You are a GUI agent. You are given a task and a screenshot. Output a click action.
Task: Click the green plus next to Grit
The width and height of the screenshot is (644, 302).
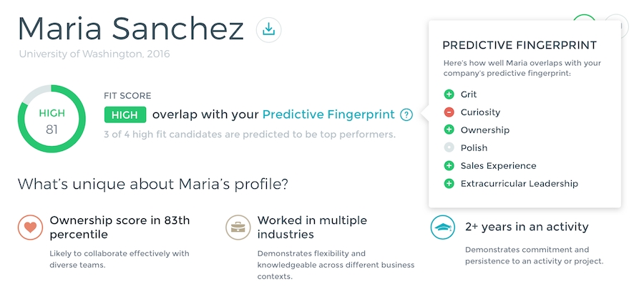click(x=449, y=94)
